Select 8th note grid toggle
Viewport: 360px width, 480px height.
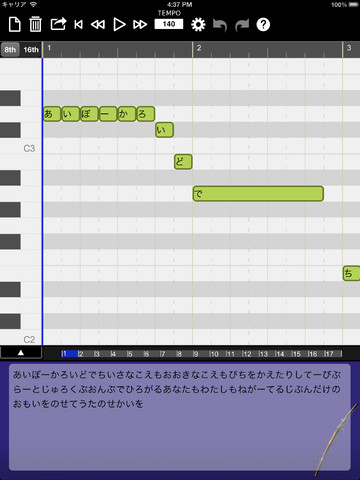(x=10, y=50)
